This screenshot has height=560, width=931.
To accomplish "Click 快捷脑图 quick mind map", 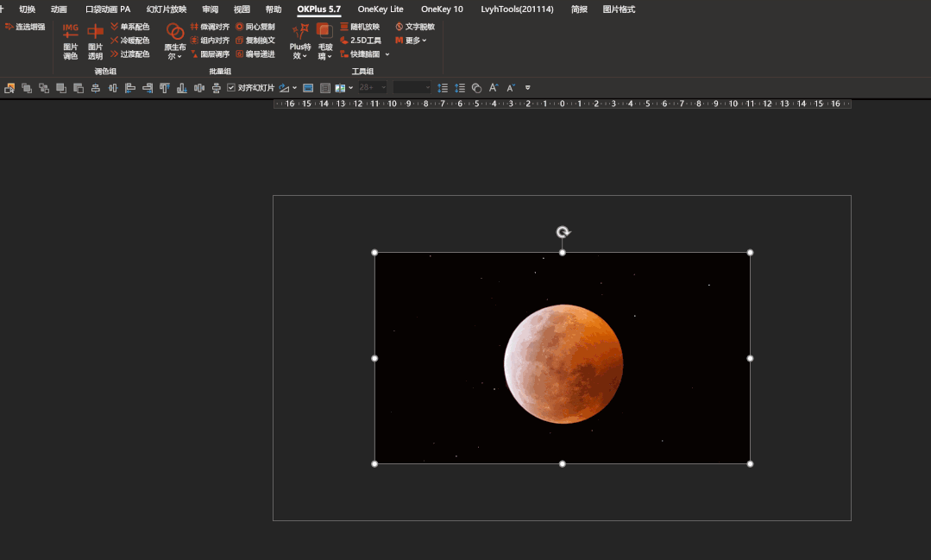I will click(360, 54).
